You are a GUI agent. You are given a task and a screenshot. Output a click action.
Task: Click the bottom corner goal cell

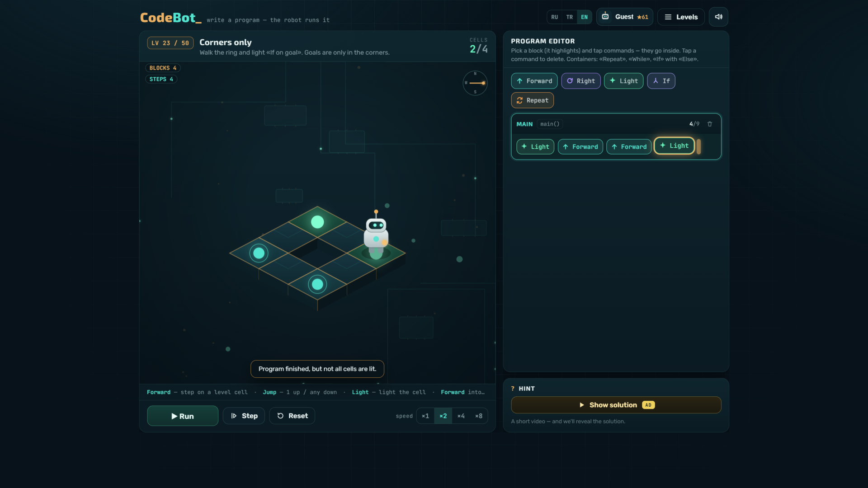click(x=317, y=284)
